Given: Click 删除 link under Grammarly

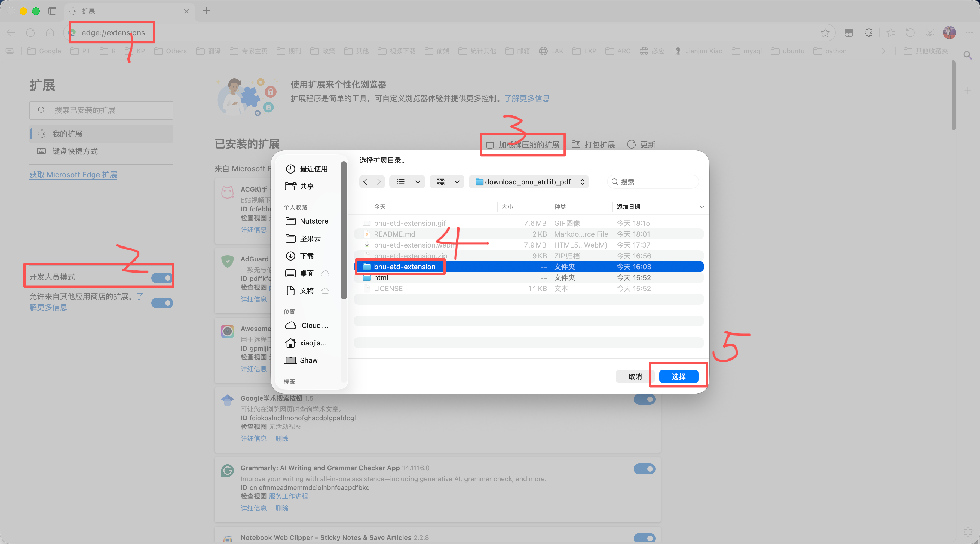Looking at the screenshot, I should coord(282,508).
